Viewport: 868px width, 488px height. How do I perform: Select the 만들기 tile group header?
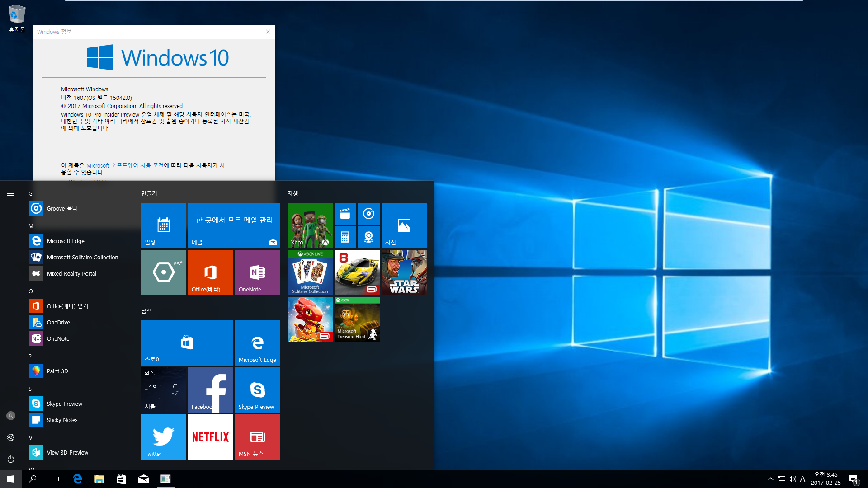pos(149,193)
